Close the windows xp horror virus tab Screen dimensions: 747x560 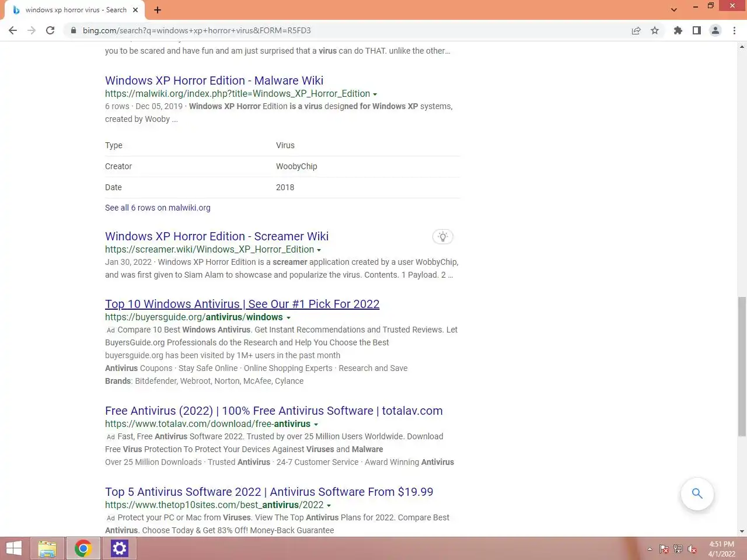(135, 10)
